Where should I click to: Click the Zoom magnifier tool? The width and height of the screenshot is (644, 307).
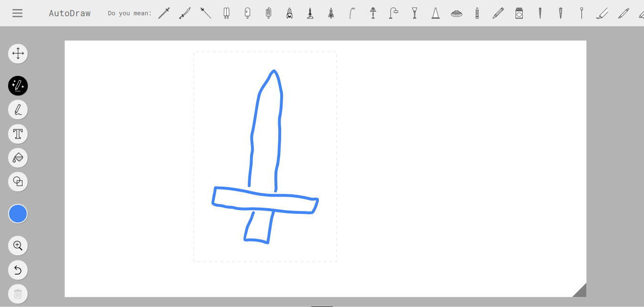[x=18, y=246]
